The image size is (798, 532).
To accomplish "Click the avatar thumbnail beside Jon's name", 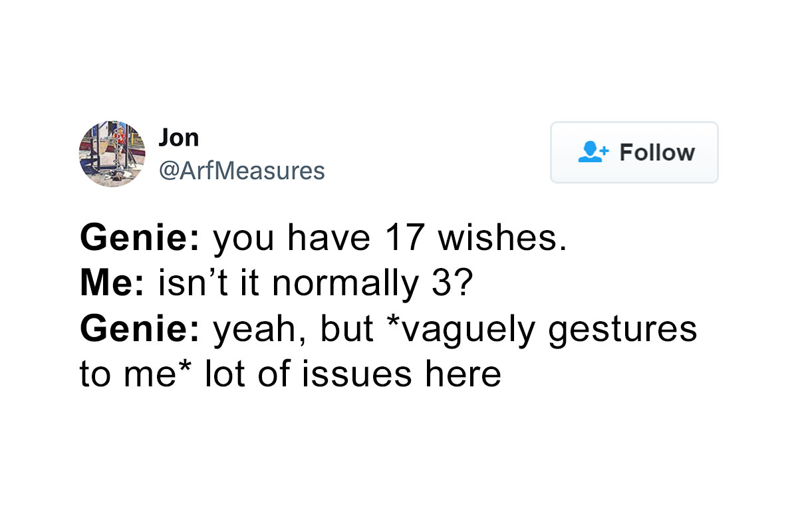I will coord(112,154).
